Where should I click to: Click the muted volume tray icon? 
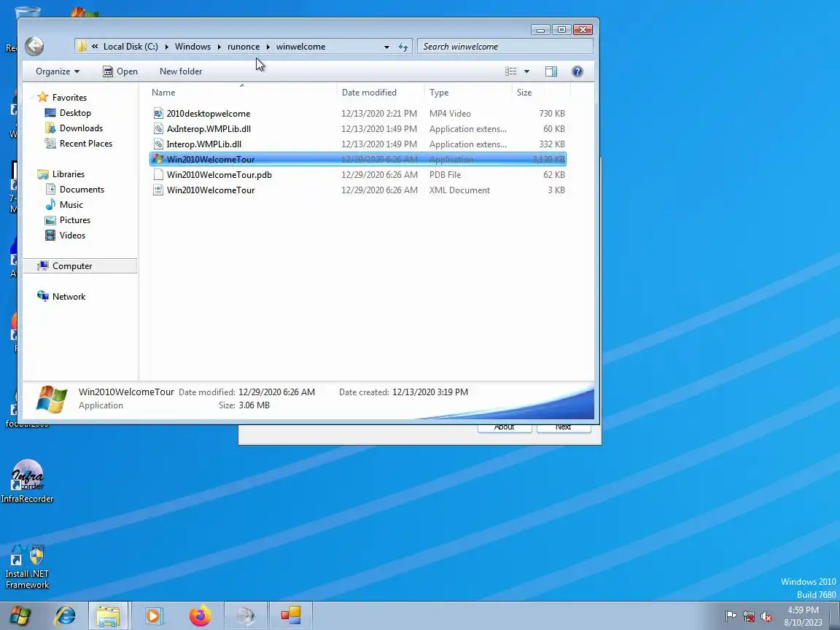click(x=766, y=617)
